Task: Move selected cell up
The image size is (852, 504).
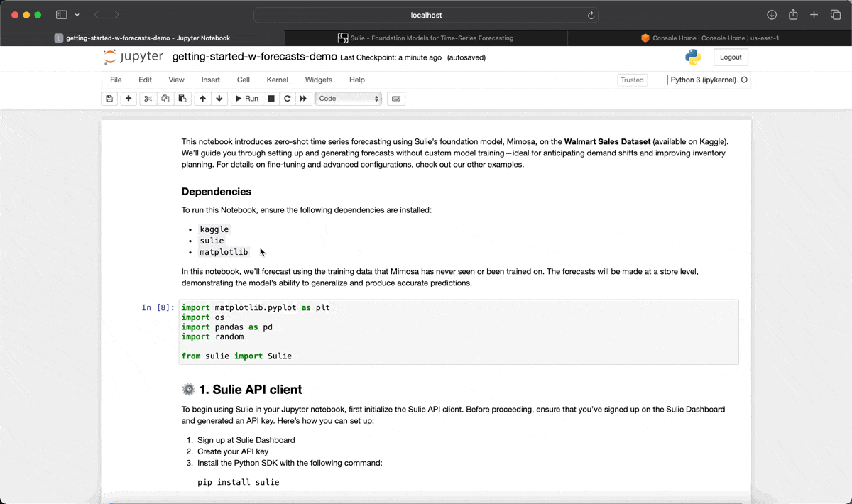Action: point(203,99)
